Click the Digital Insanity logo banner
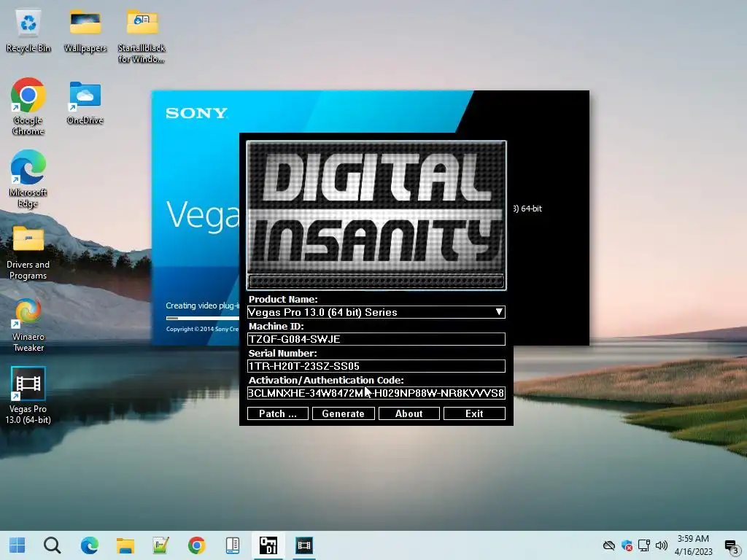Screen dimensions: 747x560 (x=376, y=215)
